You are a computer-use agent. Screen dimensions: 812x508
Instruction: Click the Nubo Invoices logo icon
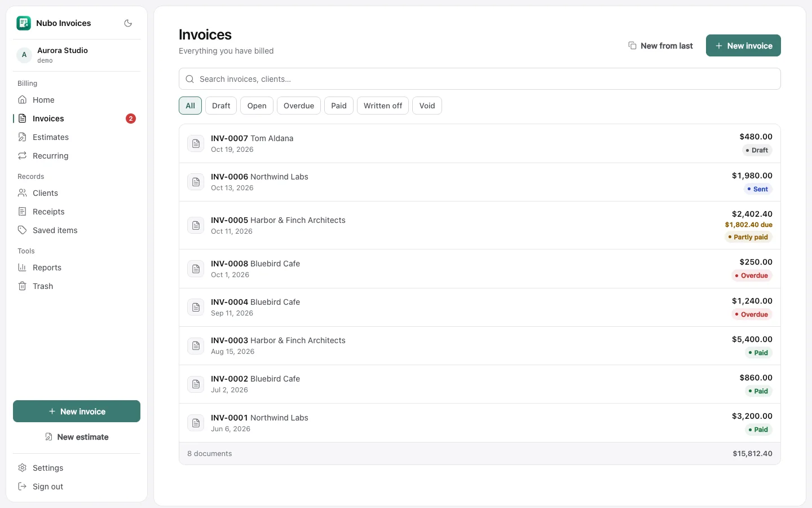(24, 23)
